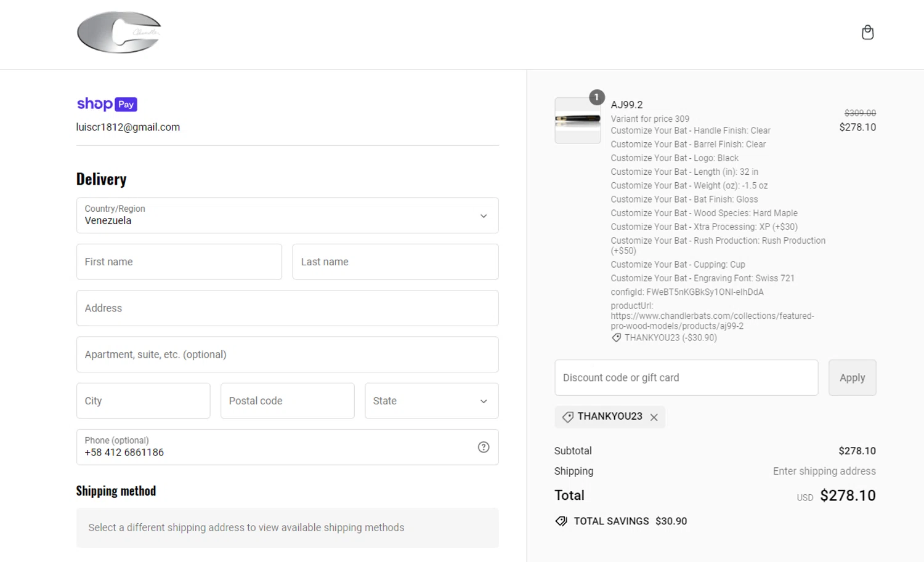Remove the THANKYOU23 discount code
924x562 pixels.
click(654, 417)
